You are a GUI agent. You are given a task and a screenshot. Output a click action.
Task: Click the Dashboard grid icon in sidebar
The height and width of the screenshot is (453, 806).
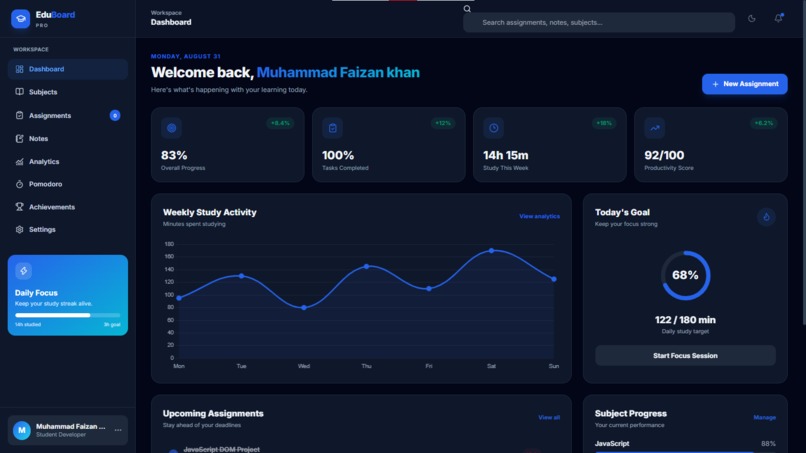click(20, 69)
